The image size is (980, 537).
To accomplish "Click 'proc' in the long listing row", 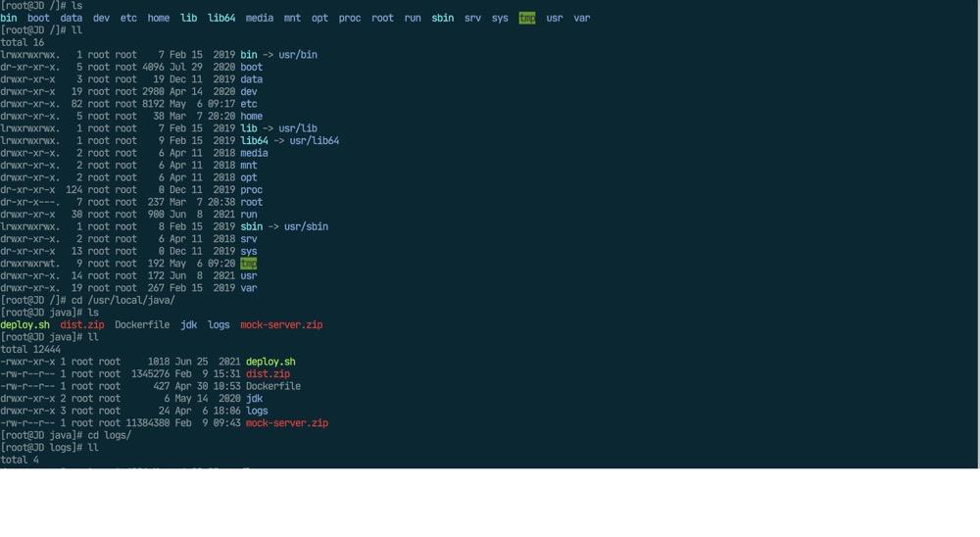I will (251, 190).
